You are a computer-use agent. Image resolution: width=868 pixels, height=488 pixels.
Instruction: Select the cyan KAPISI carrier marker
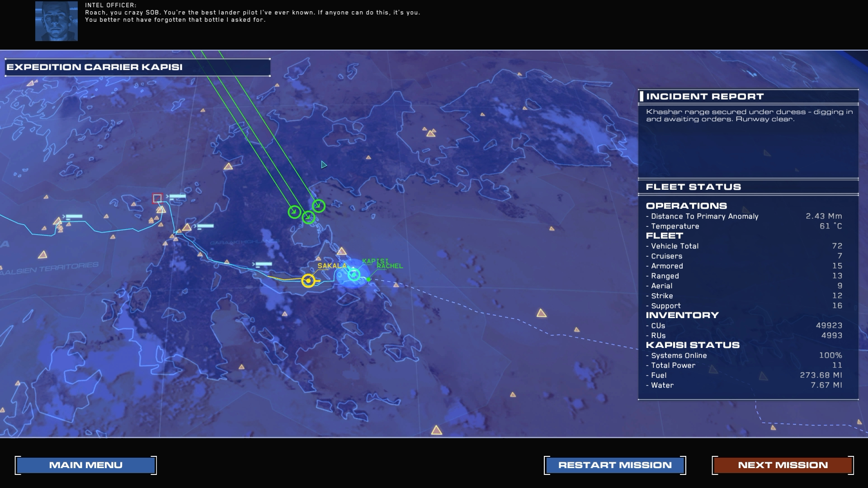pos(354,274)
